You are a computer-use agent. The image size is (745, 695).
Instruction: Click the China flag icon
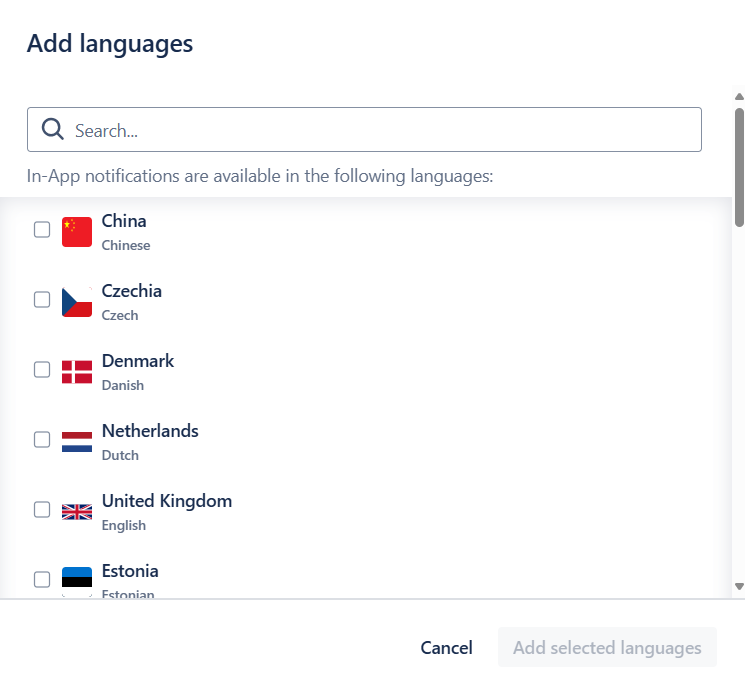[x=77, y=232]
